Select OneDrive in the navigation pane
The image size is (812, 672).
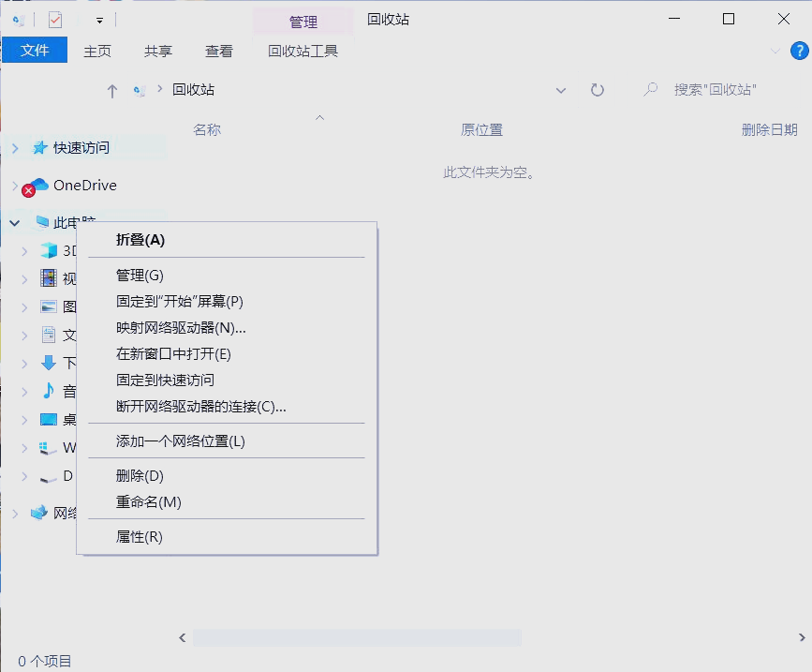(85, 185)
